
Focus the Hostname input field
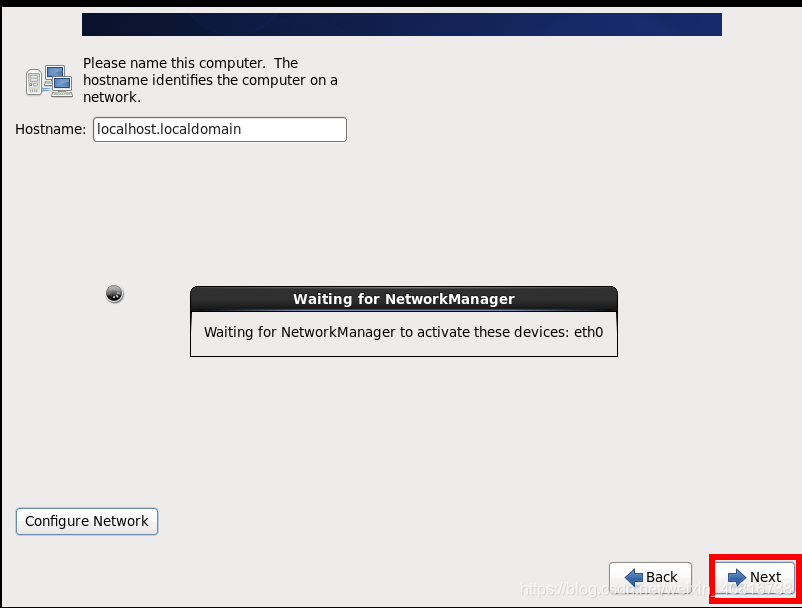(220, 129)
